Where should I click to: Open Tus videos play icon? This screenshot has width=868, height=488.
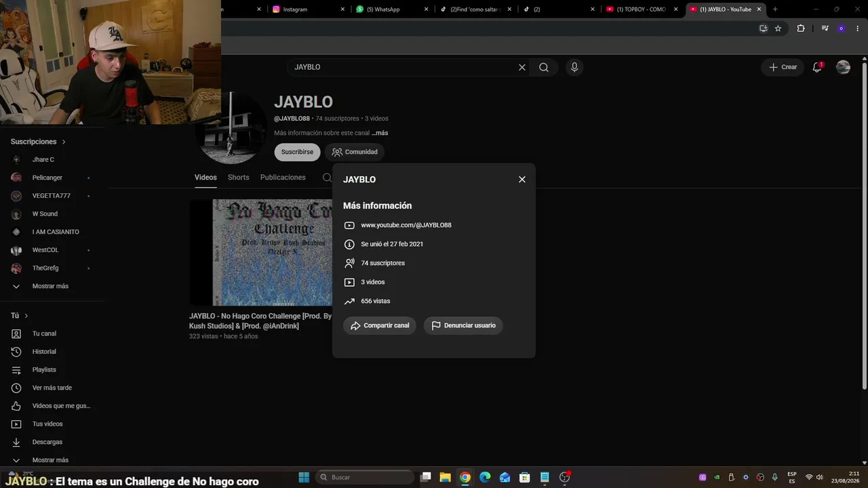16,424
